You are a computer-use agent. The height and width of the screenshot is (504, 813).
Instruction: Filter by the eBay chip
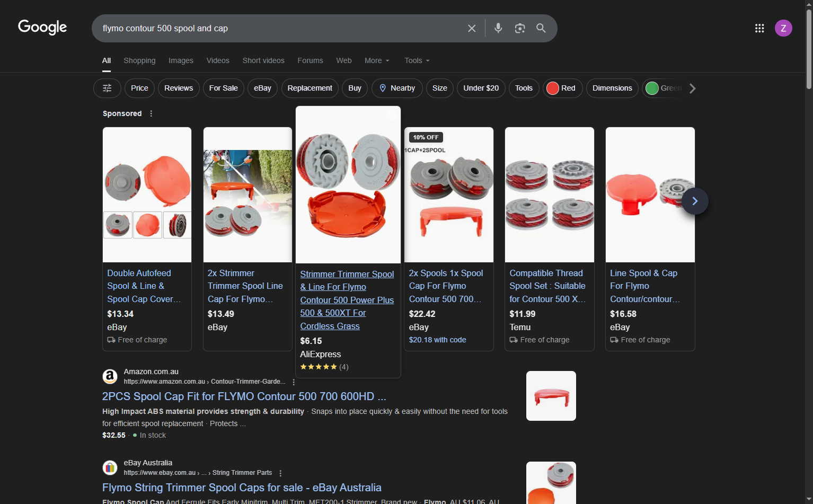(x=262, y=88)
